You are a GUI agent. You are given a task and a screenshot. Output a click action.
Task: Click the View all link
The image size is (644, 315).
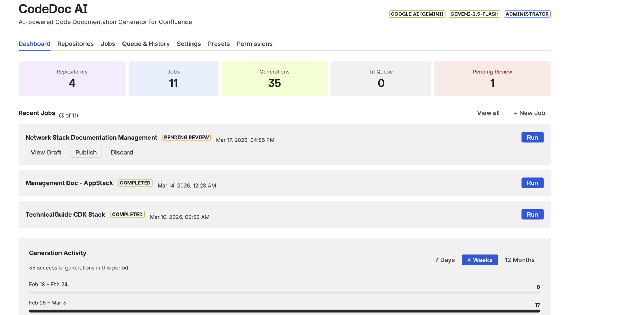point(488,113)
